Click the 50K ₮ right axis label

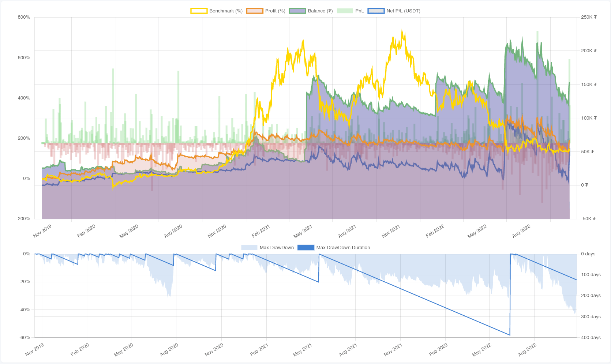(x=588, y=151)
